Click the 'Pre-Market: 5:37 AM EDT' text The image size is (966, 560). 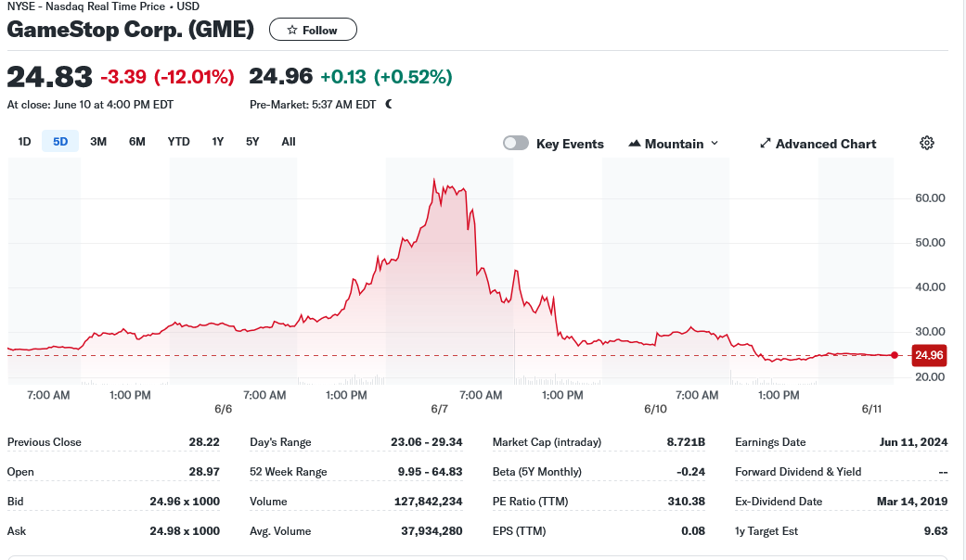click(313, 105)
